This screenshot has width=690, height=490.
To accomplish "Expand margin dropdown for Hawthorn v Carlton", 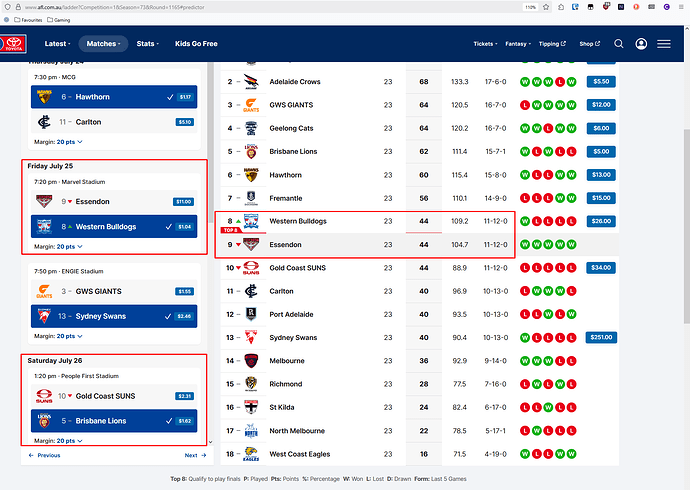I will [x=70, y=142].
